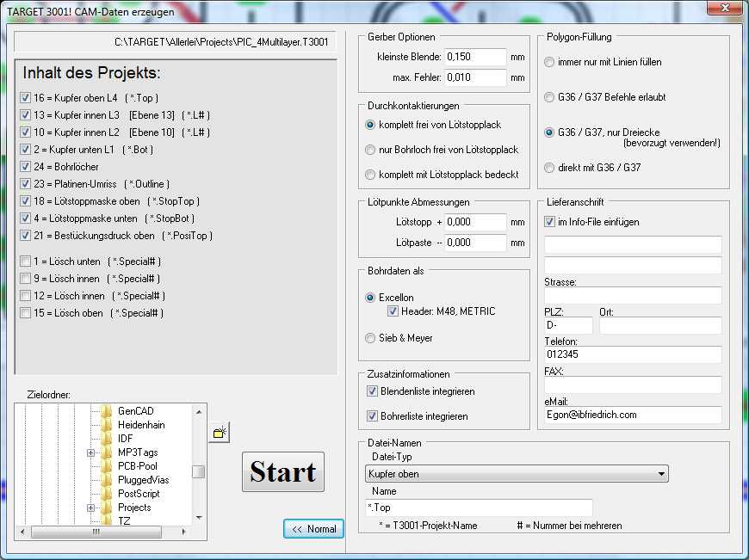Toggle Blendenliste integrieren checkbox
The width and height of the screenshot is (749, 560).
372,391
